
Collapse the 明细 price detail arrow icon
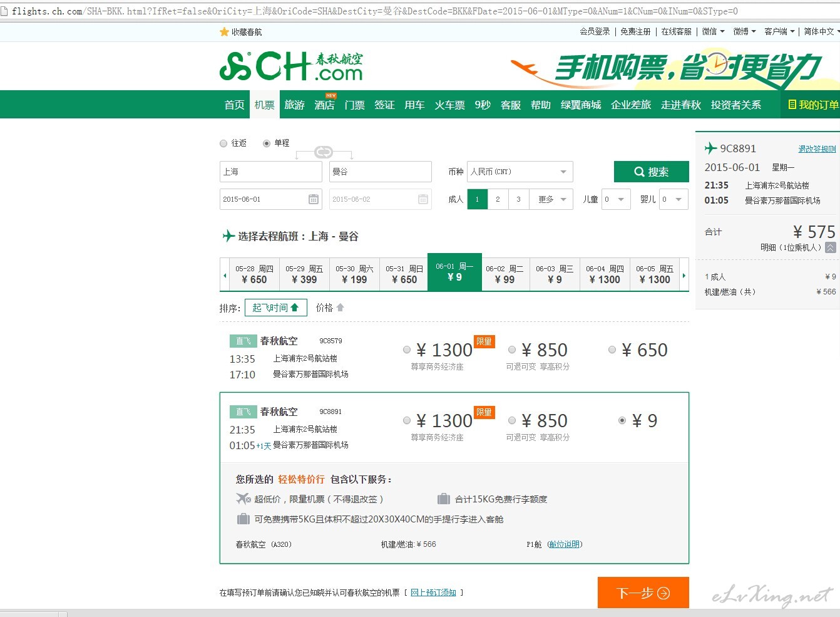point(831,247)
